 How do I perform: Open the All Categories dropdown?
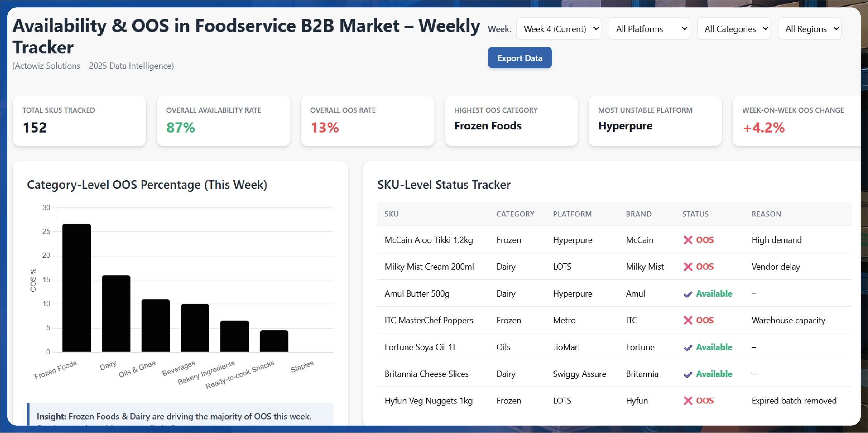[x=733, y=29]
